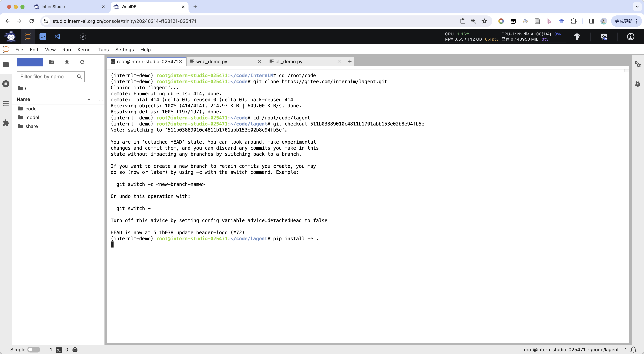
Task: Open the browser three-dot menu
Action: coord(637,21)
